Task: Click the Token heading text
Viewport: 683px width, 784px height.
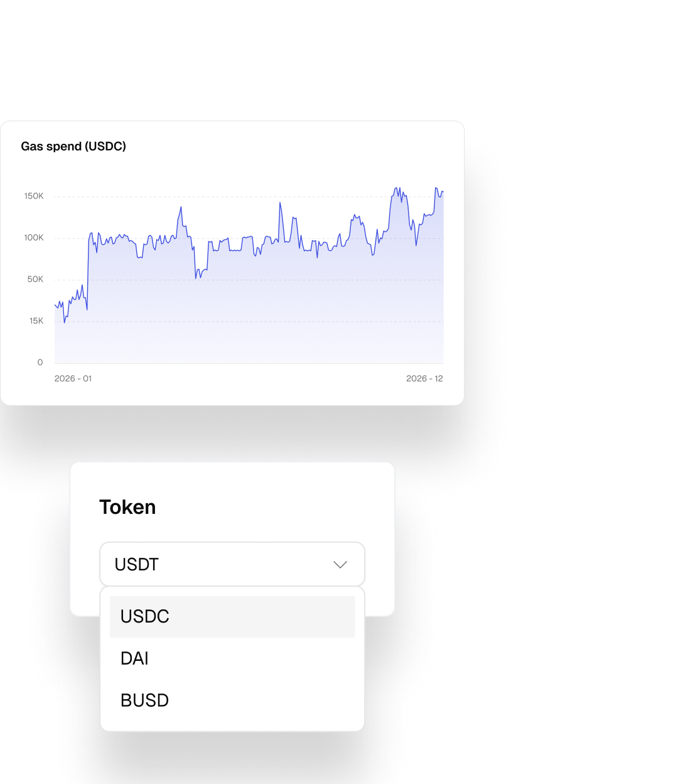Action: tap(127, 507)
